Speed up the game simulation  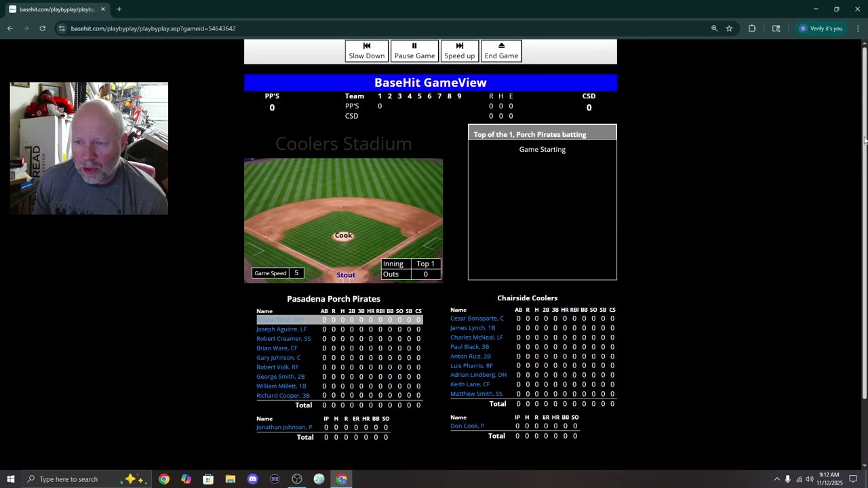[x=459, y=51]
